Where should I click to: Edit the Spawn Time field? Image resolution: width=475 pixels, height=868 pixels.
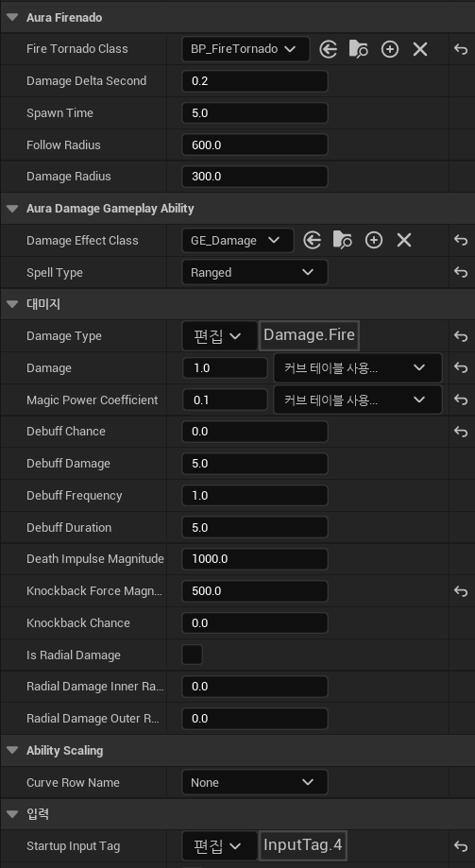click(255, 113)
